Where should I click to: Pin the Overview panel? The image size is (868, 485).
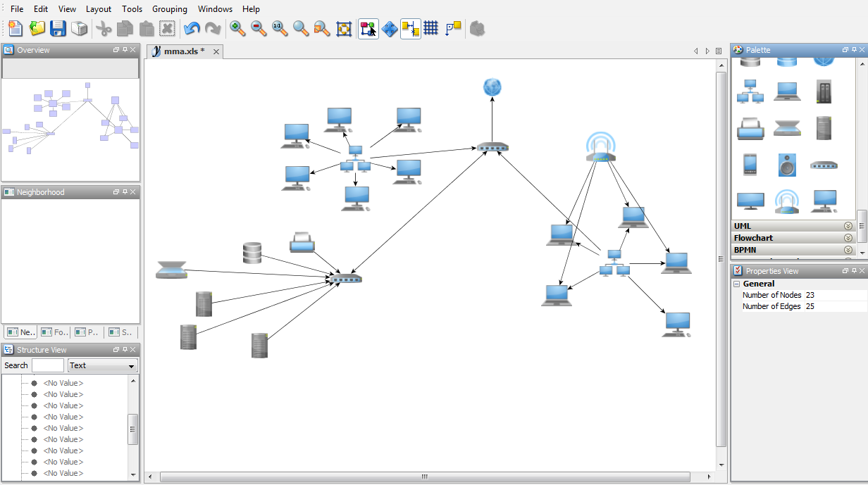click(125, 50)
